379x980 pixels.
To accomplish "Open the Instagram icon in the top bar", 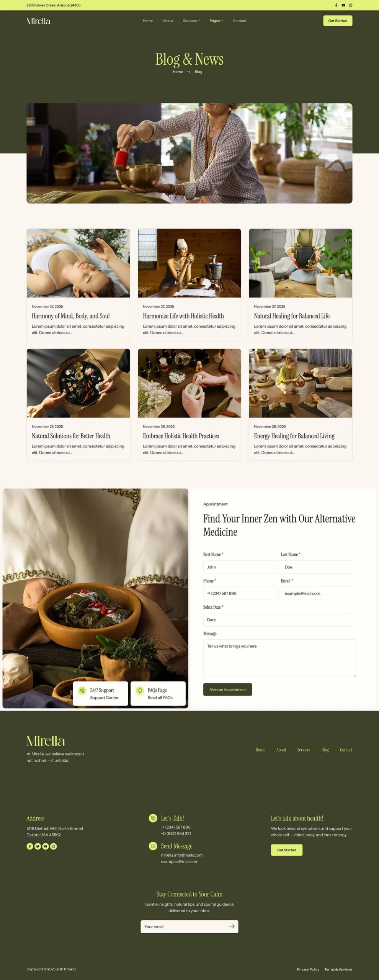I will pos(351,5).
